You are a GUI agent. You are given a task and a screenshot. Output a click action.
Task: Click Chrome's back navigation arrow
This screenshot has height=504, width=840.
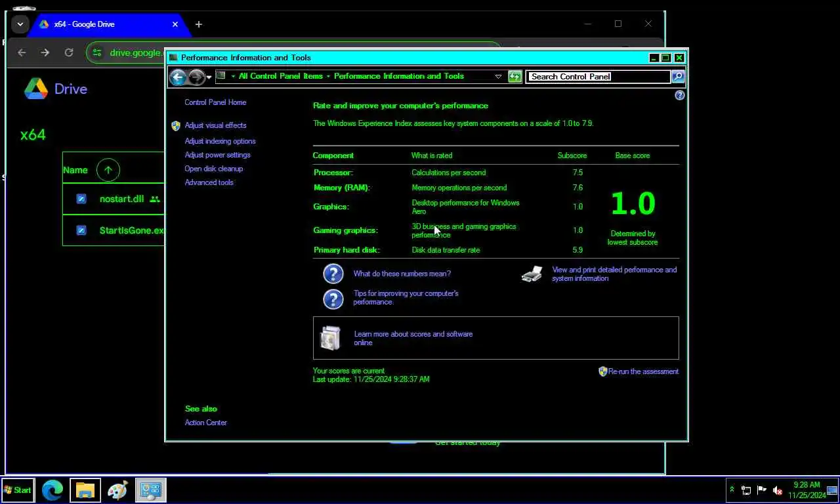(x=22, y=52)
